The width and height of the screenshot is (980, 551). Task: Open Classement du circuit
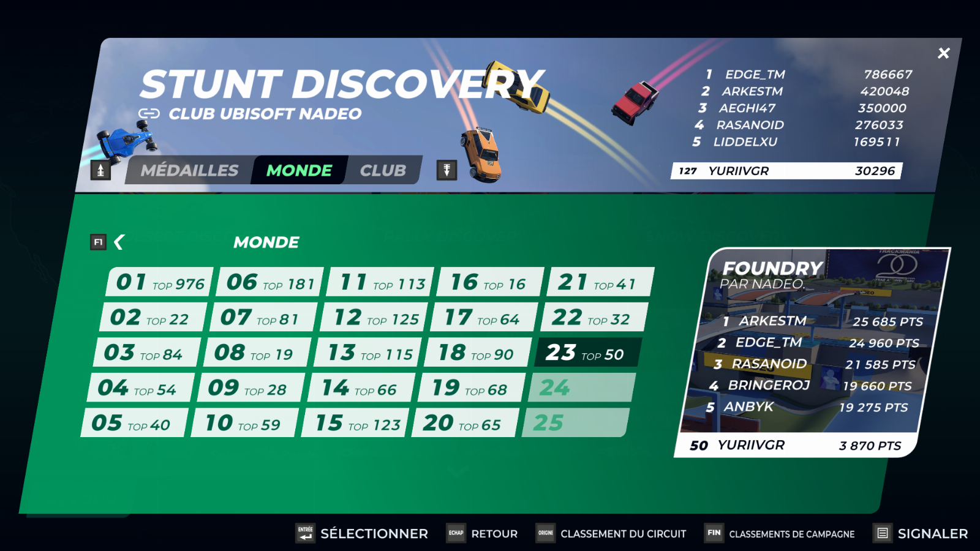pyautogui.click(x=623, y=534)
